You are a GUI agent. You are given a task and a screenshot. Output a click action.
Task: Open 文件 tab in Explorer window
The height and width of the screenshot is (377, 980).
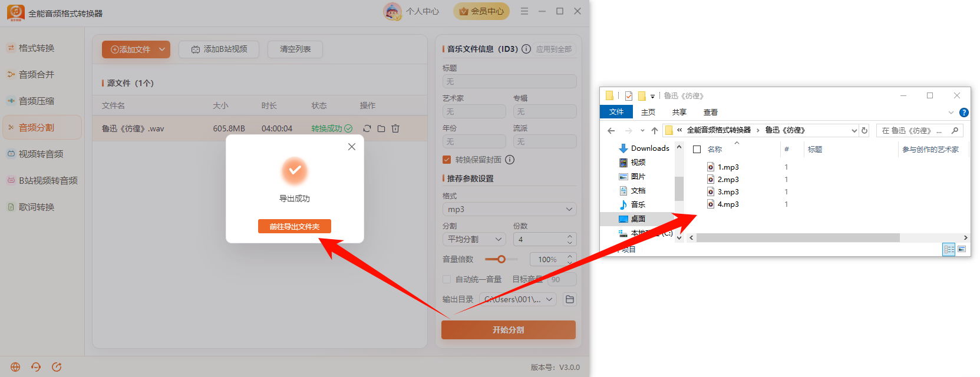click(x=616, y=112)
